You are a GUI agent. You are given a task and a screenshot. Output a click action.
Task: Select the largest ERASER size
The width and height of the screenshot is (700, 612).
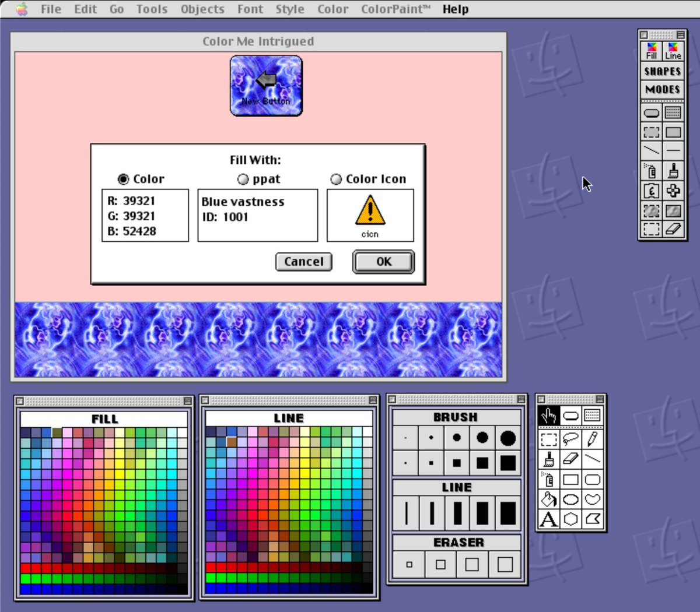tap(505, 564)
